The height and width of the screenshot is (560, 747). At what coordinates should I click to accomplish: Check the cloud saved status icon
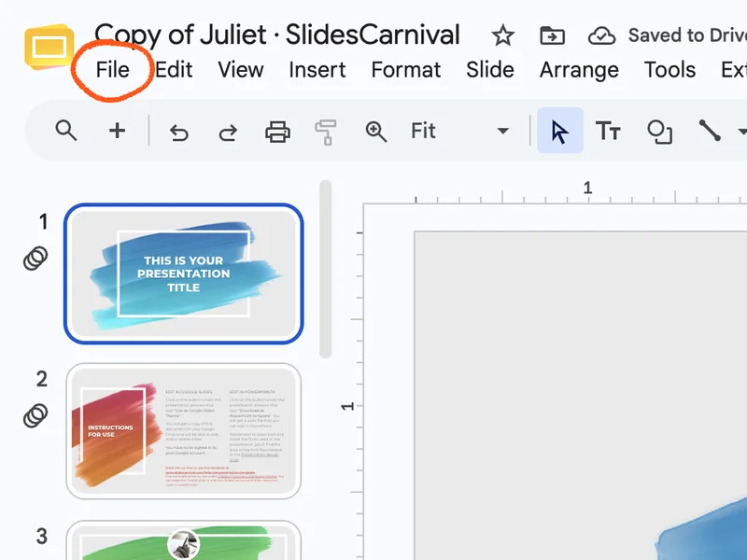click(601, 35)
